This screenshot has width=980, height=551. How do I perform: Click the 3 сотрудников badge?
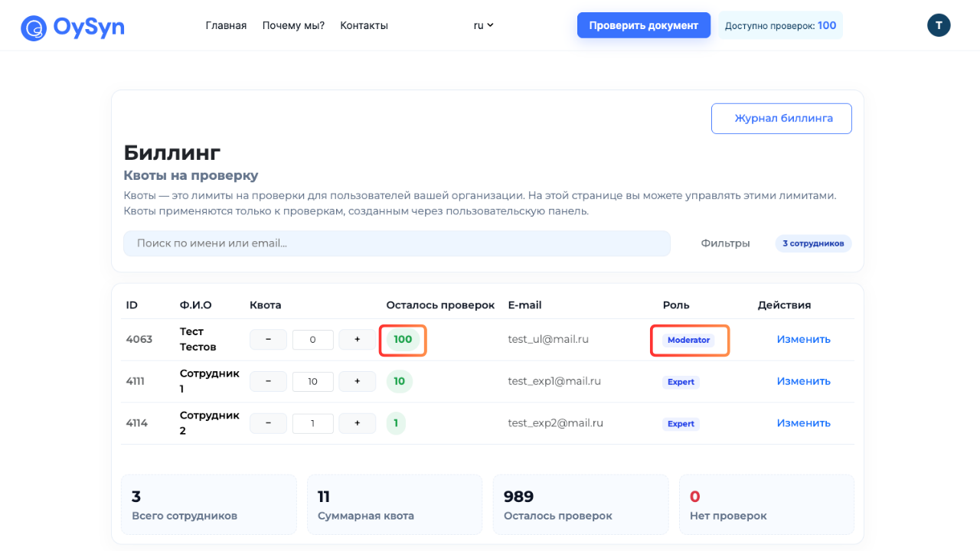(813, 243)
